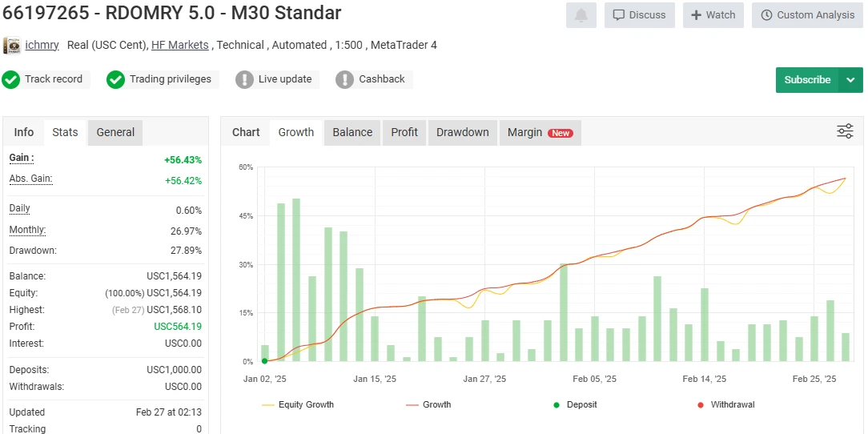Click the Cashback warning icon
Screen dimensions: 868x434
[x=344, y=79]
